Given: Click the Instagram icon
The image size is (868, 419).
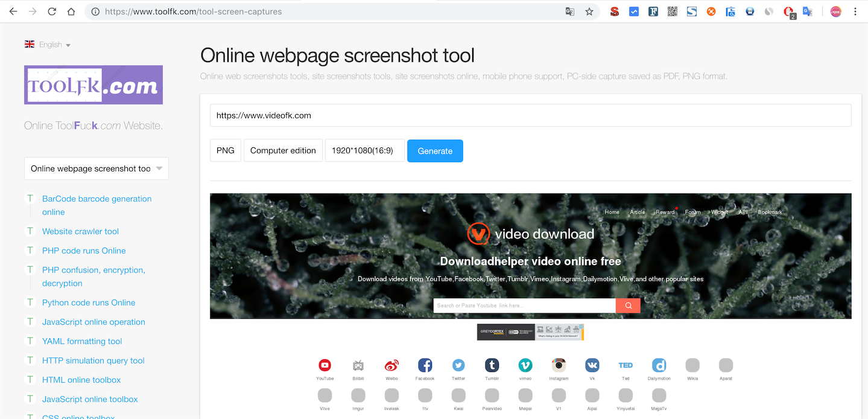Looking at the screenshot, I should (559, 365).
